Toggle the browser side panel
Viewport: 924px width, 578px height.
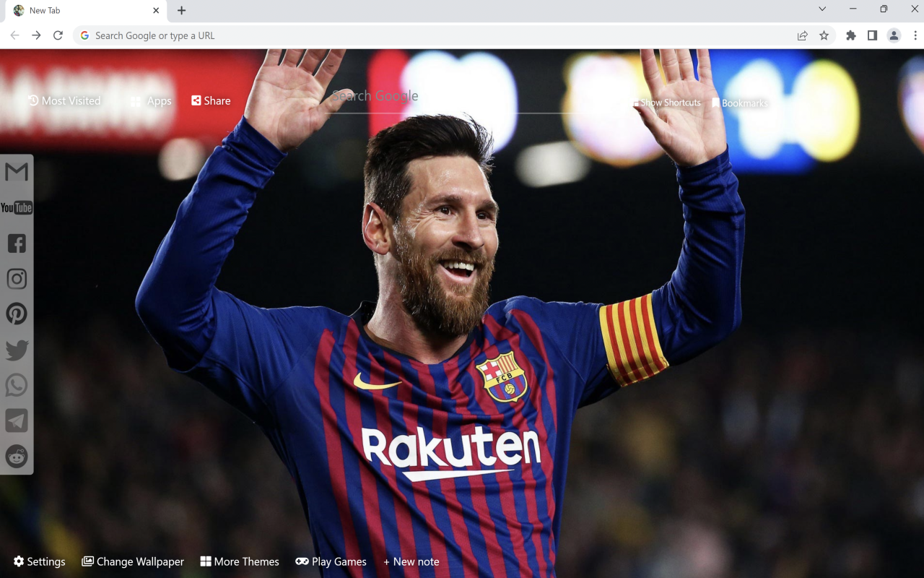(x=872, y=35)
